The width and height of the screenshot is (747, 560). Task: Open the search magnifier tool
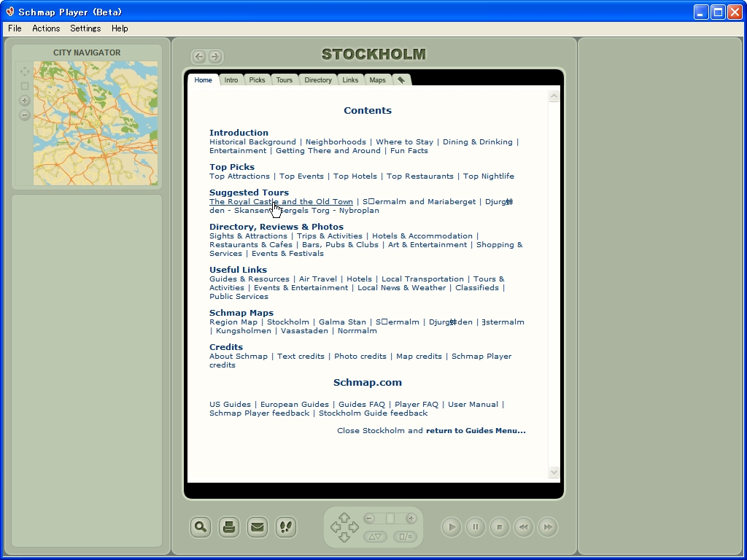pos(201,527)
